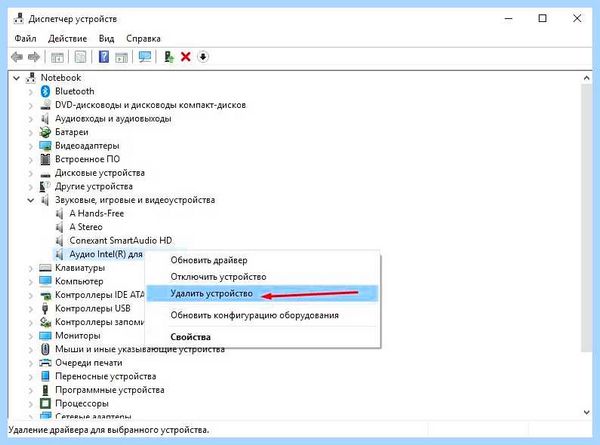Click the USB icon beside Контроллеры USB
The width and height of the screenshot is (600, 445).
click(45, 308)
